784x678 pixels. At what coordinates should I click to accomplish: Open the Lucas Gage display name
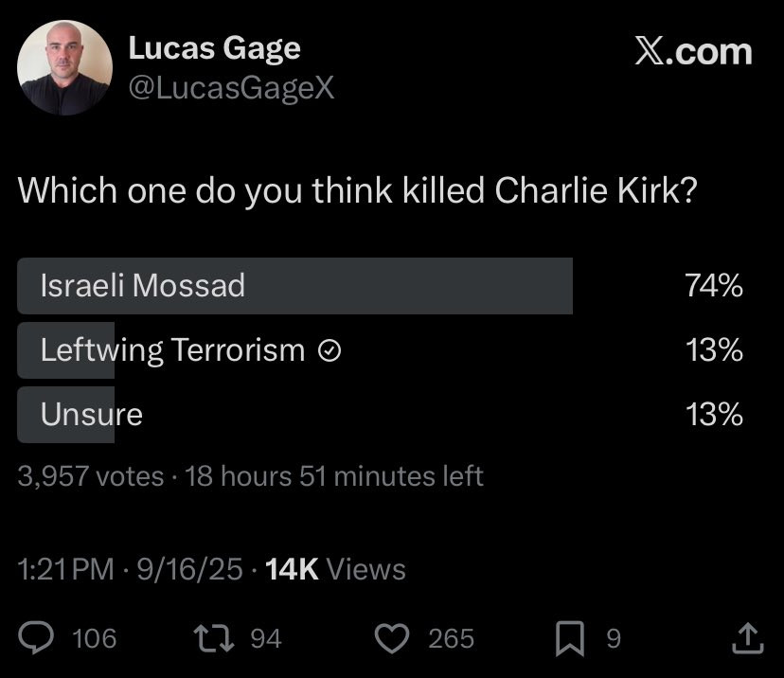(215, 49)
